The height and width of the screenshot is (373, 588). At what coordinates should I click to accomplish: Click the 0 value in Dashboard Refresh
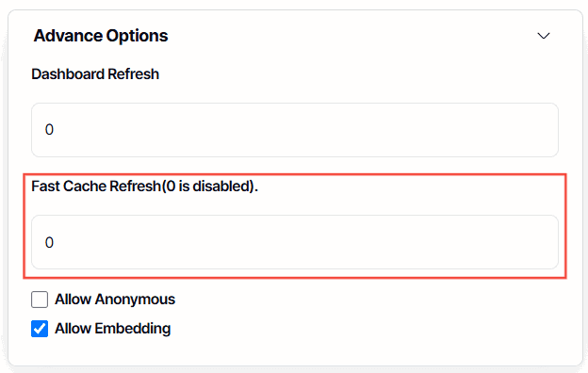point(49,130)
